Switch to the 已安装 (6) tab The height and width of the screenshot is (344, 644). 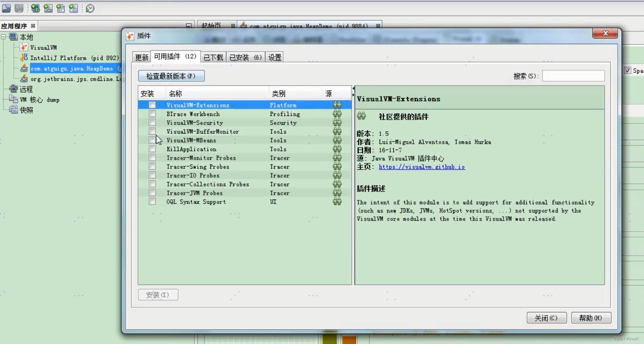pyautogui.click(x=245, y=57)
